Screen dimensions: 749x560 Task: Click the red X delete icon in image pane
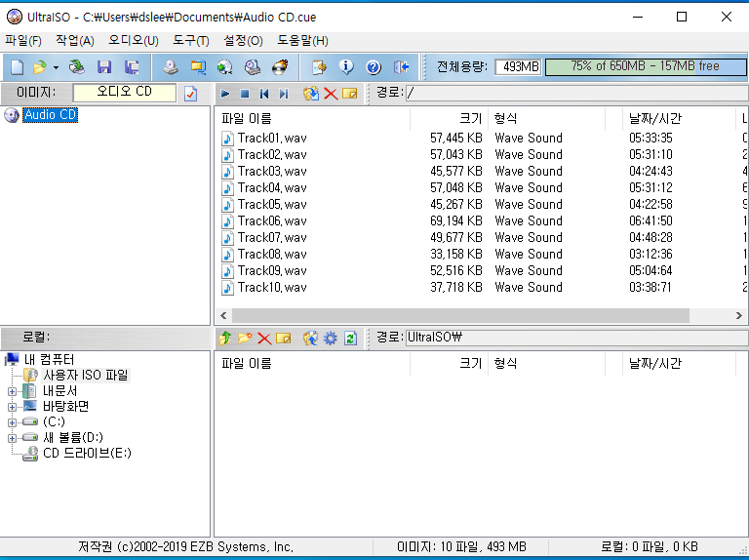pos(331,94)
